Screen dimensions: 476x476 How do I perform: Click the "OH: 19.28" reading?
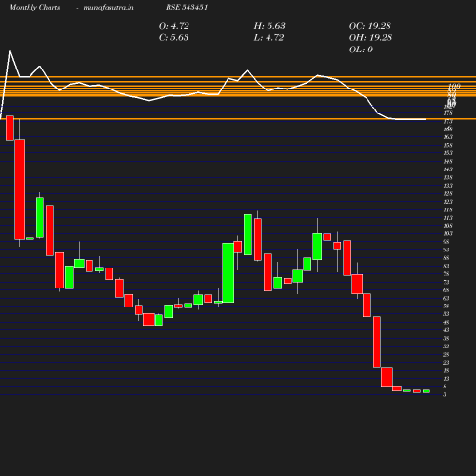tap(370, 37)
